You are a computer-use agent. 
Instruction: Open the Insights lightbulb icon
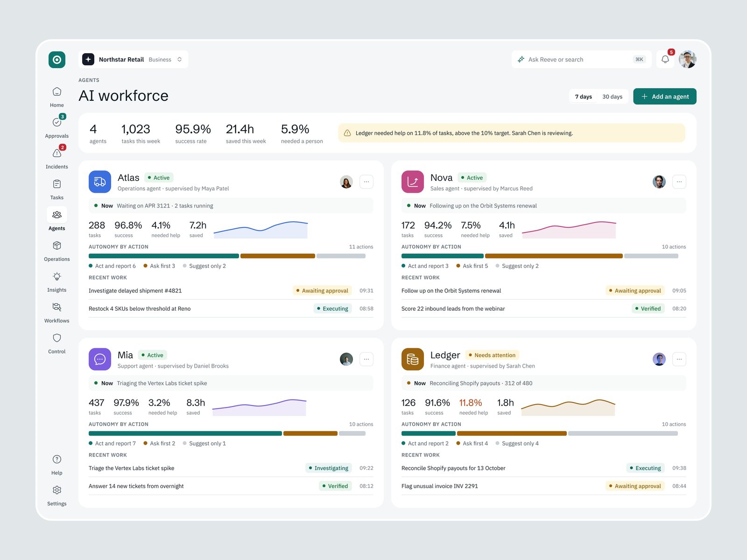(x=57, y=276)
